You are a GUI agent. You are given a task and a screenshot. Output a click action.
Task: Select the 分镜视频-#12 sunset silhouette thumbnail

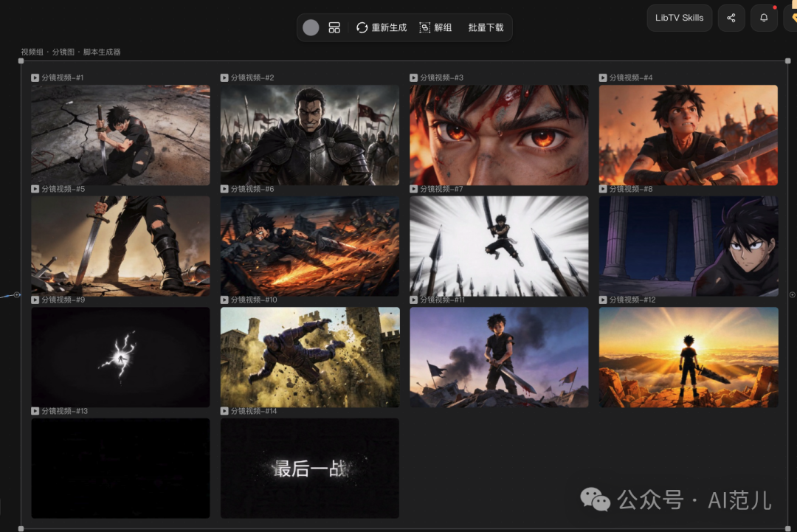click(688, 357)
